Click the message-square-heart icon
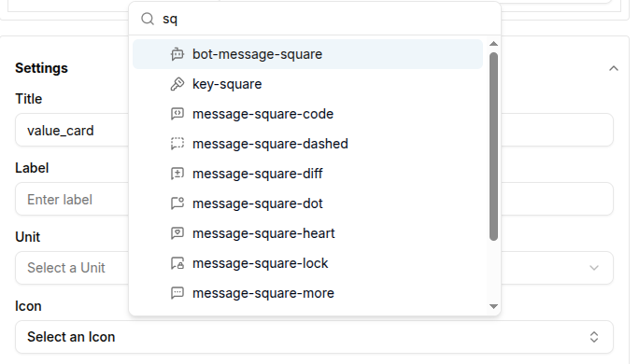 click(177, 233)
